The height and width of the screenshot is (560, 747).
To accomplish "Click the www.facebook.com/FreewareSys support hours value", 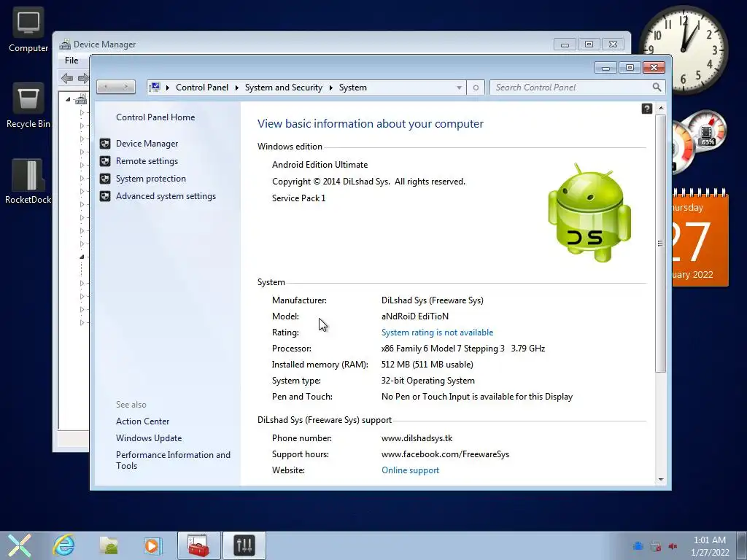I will click(445, 454).
